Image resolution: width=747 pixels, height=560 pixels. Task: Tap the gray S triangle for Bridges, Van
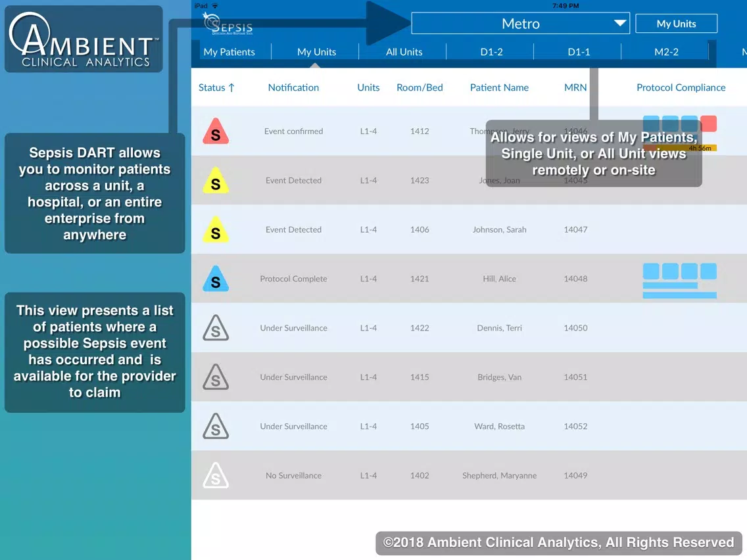point(216,377)
